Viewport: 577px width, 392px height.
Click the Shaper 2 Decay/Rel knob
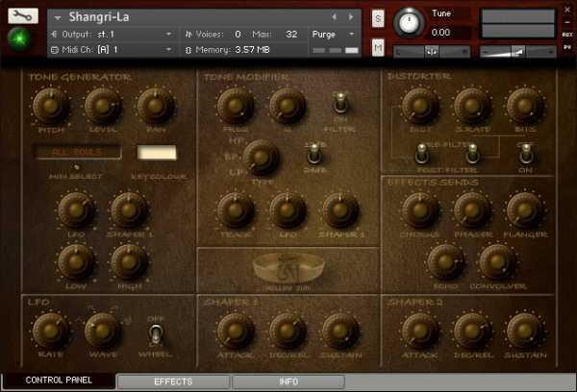(x=472, y=331)
